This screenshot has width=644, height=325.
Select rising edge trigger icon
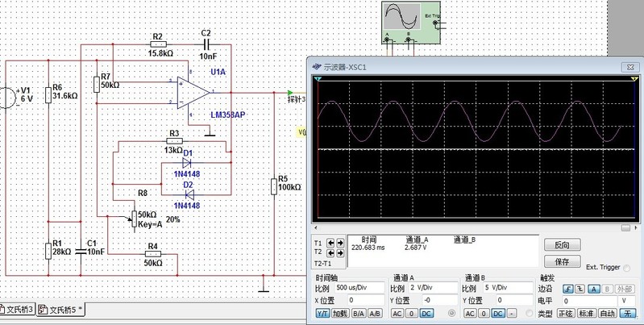point(568,289)
